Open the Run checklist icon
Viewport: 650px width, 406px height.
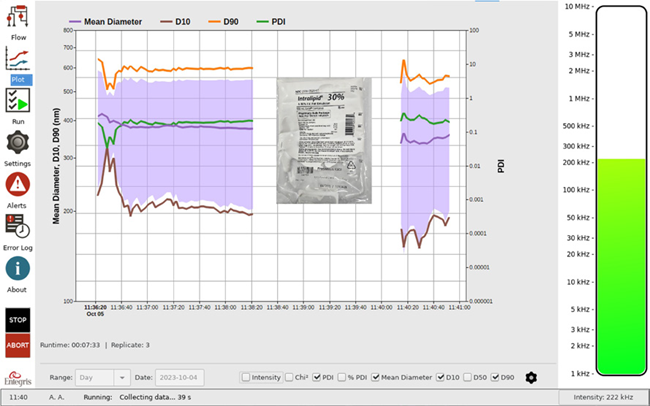click(18, 102)
